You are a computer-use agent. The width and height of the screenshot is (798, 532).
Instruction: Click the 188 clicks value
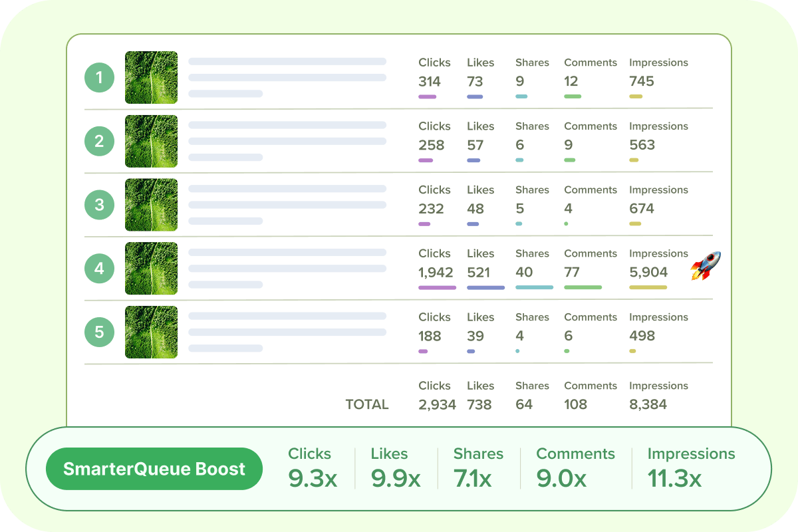tap(430, 336)
